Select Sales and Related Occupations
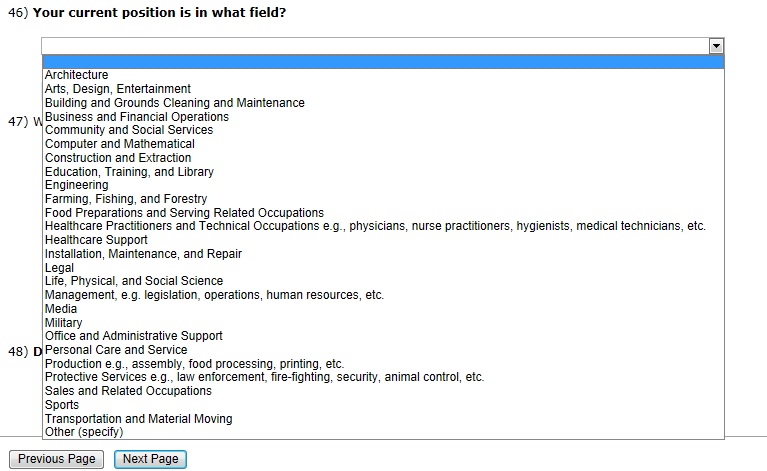Viewport: 767px width, 471px height. tap(128, 391)
